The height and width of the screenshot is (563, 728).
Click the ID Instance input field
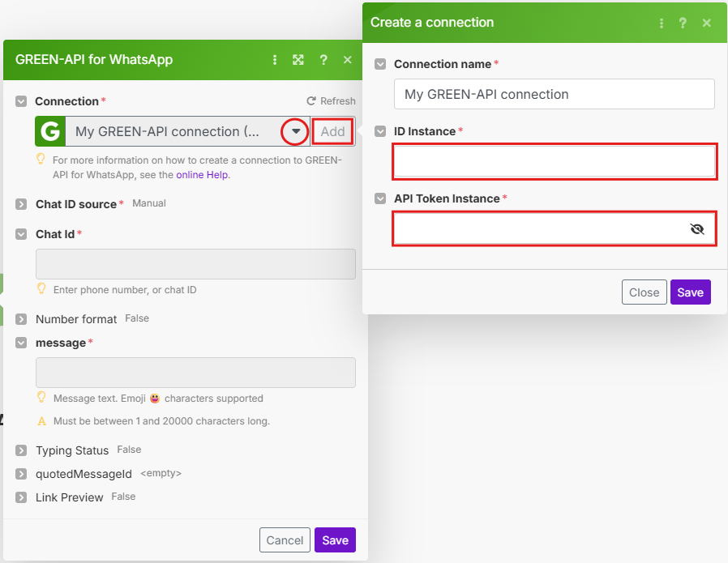[x=554, y=161]
